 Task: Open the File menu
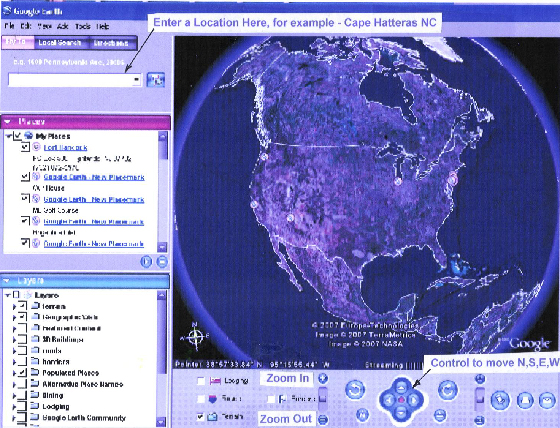[x=9, y=26]
